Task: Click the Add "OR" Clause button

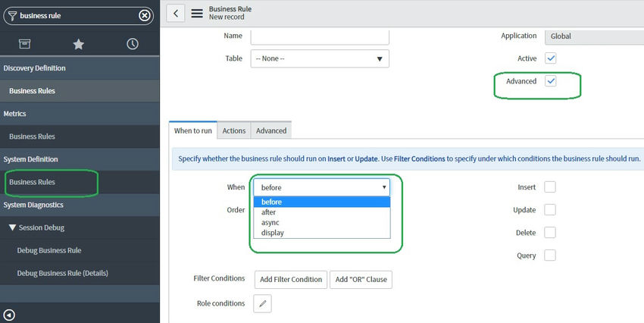Action: (361, 279)
